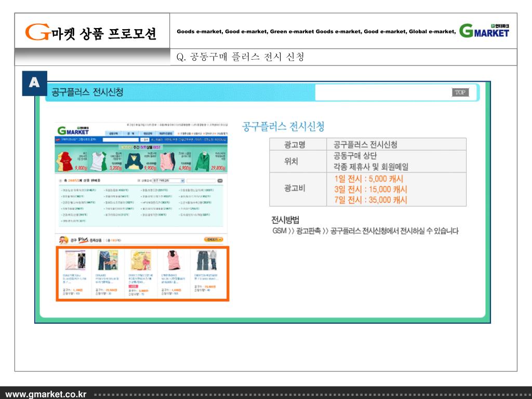Image resolution: width=532 pixels, height=399 pixels.
Task: Click the 공구 Plus mascot face icon
Action: click(63, 240)
